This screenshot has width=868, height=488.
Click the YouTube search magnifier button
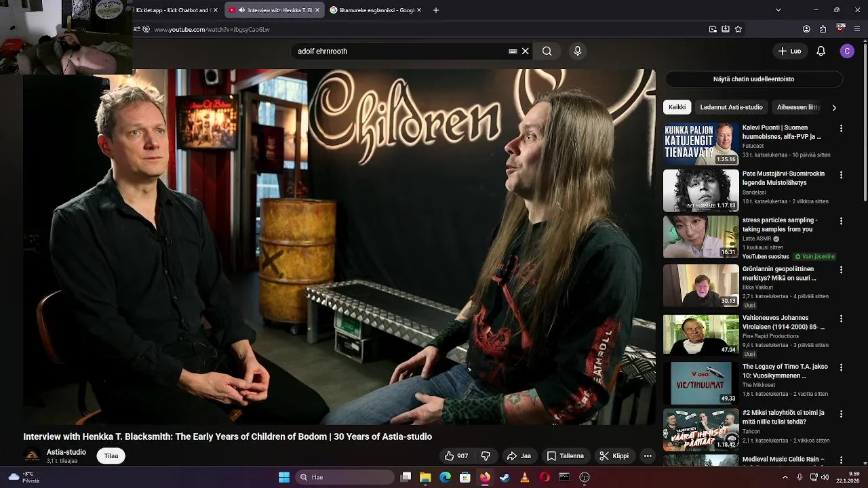pyautogui.click(x=547, y=51)
